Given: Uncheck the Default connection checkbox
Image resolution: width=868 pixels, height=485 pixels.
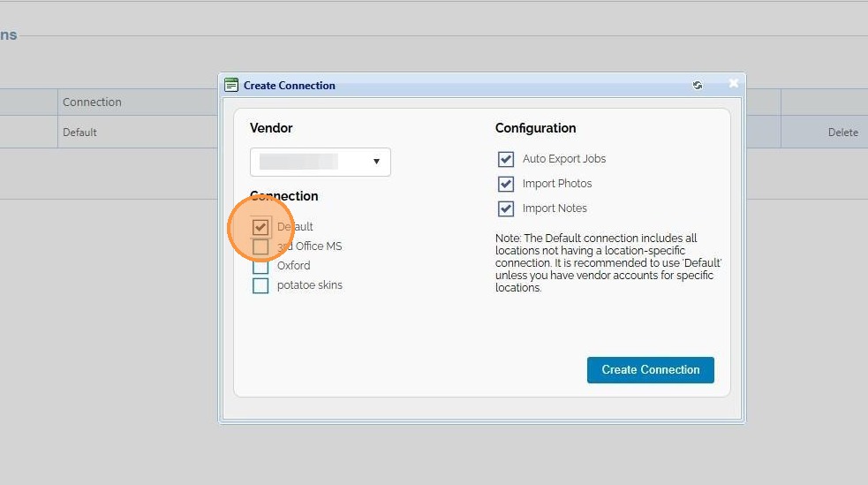Looking at the screenshot, I should (x=260, y=227).
